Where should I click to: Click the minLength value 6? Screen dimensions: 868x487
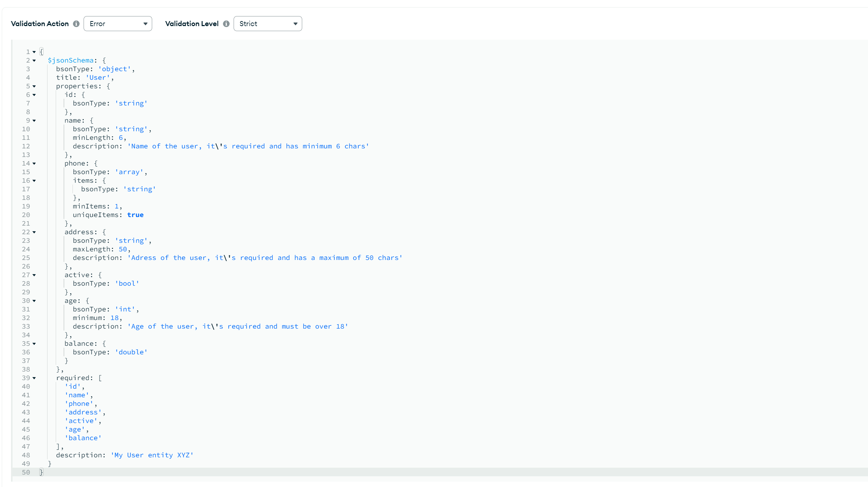coord(121,138)
